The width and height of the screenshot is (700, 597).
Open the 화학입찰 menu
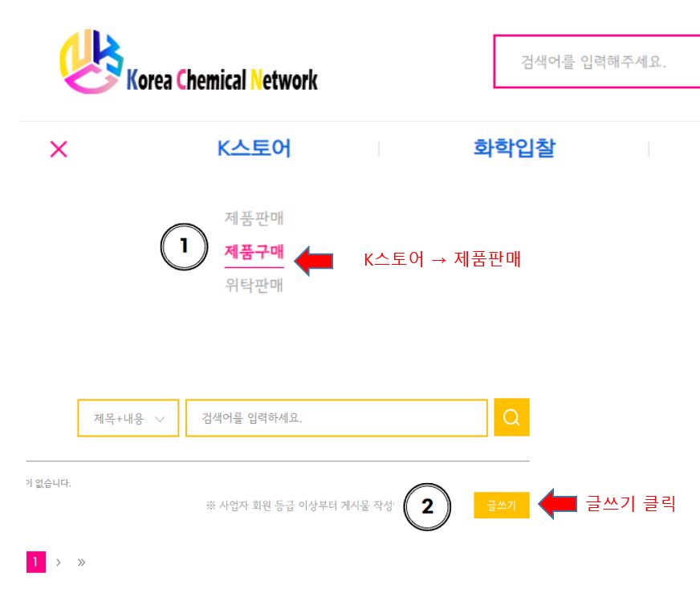click(x=514, y=148)
